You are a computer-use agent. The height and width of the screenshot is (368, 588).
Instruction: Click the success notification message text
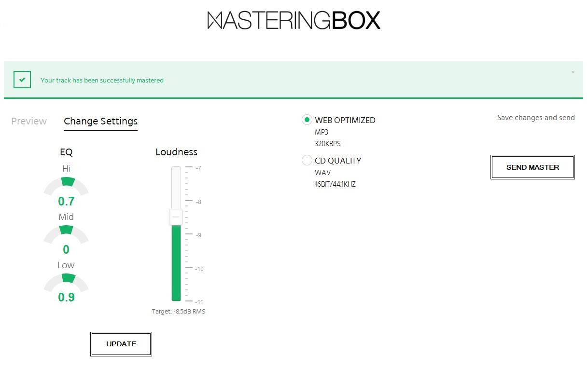[102, 80]
